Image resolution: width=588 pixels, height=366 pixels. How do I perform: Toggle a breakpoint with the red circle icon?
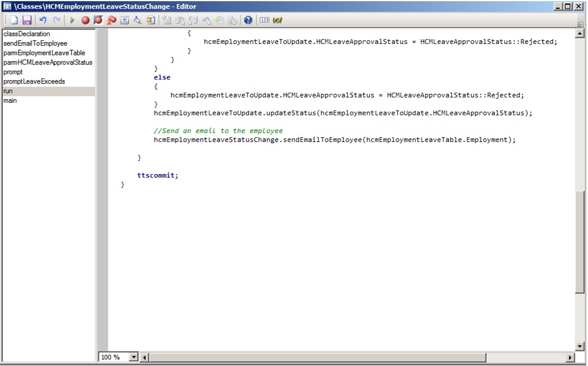click(x=86, y=20)
